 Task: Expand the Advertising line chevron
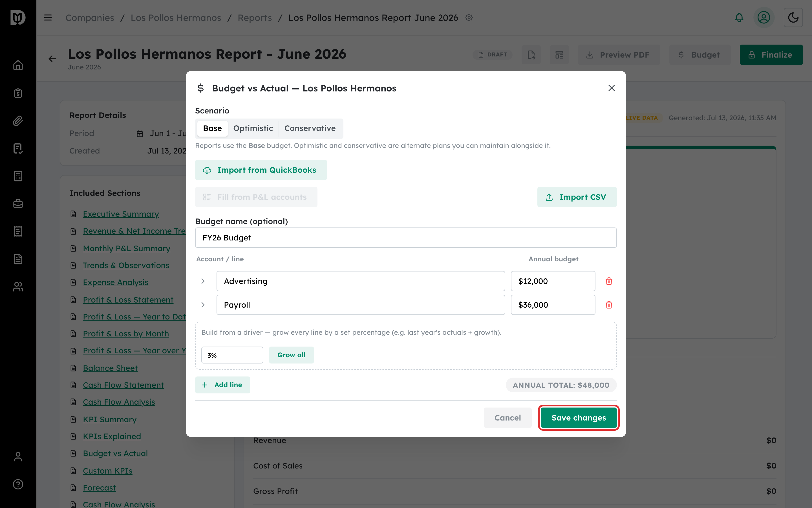[x=203, y=281]
